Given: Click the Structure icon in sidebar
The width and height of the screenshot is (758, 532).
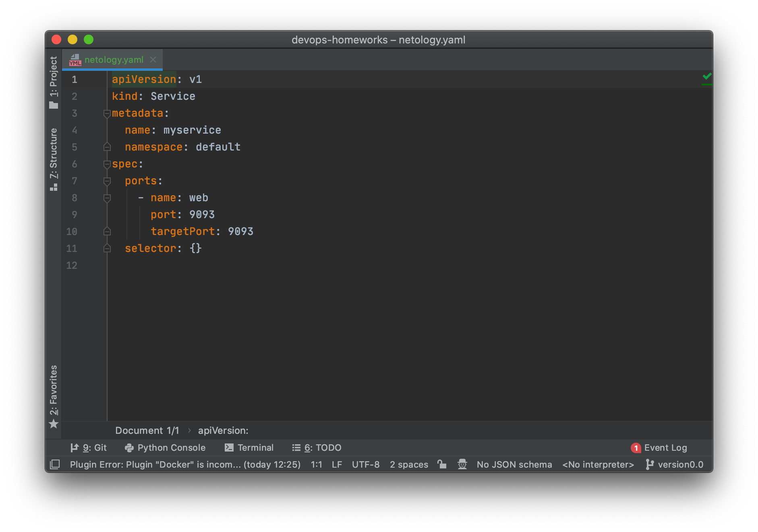Looking at the screenshot, I should coord(54,188).
